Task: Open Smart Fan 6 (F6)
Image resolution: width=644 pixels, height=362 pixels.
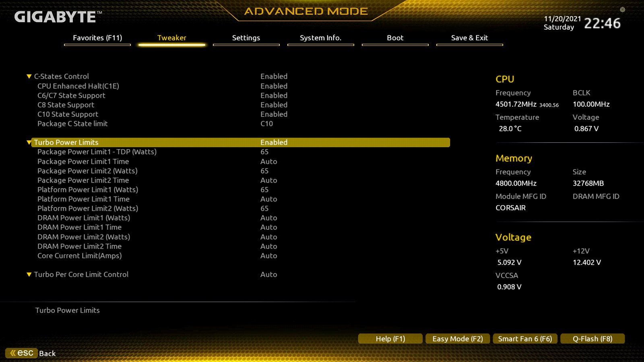Action: tap(525, 339)
